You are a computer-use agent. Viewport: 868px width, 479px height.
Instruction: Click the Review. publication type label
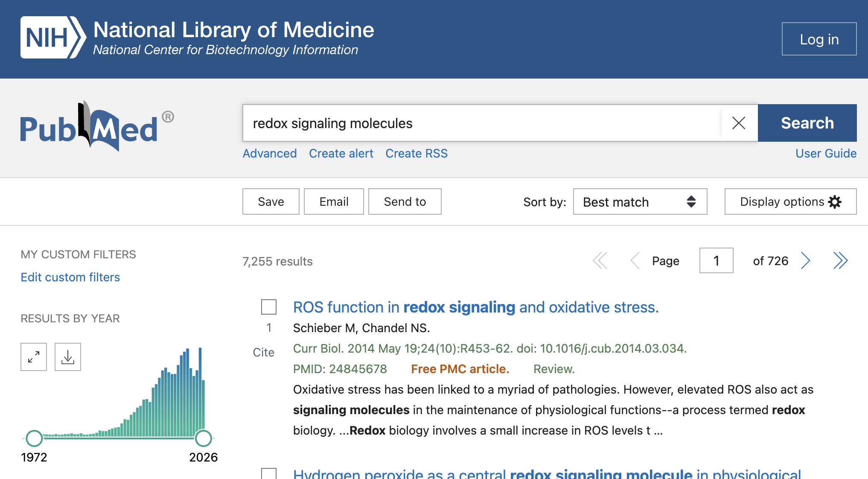[x=554, y=369]
